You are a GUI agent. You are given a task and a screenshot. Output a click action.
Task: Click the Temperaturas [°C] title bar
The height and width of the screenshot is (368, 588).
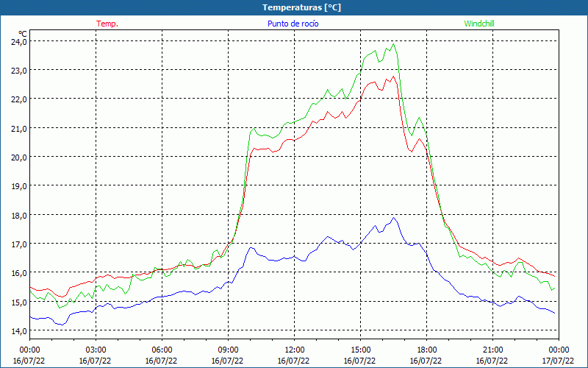[x=294, y=7]
